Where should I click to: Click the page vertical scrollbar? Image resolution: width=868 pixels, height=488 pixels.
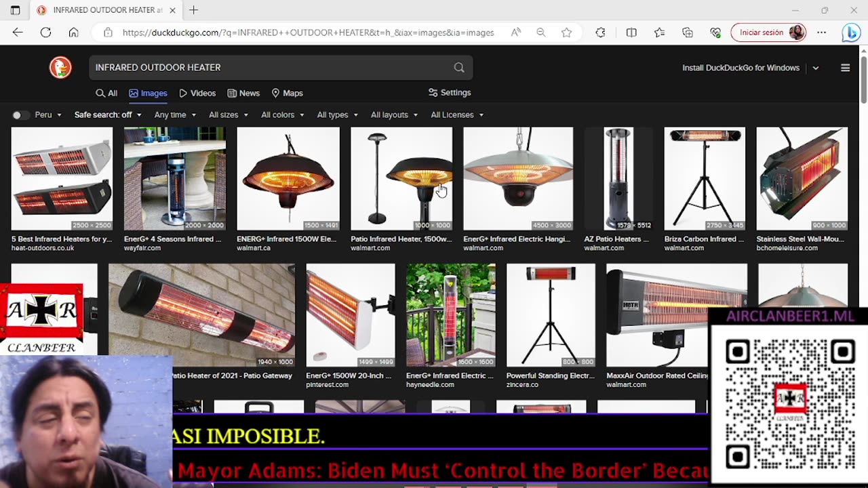point(863,81)
